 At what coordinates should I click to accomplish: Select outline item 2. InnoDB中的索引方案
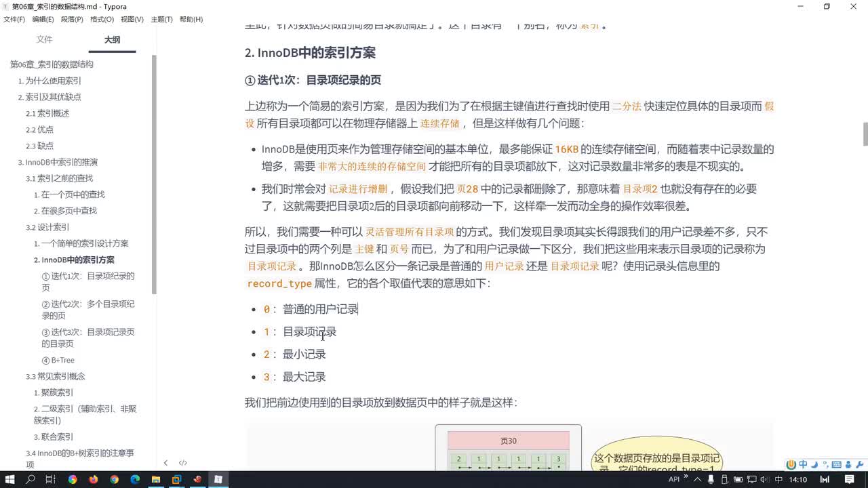(74, 260)
